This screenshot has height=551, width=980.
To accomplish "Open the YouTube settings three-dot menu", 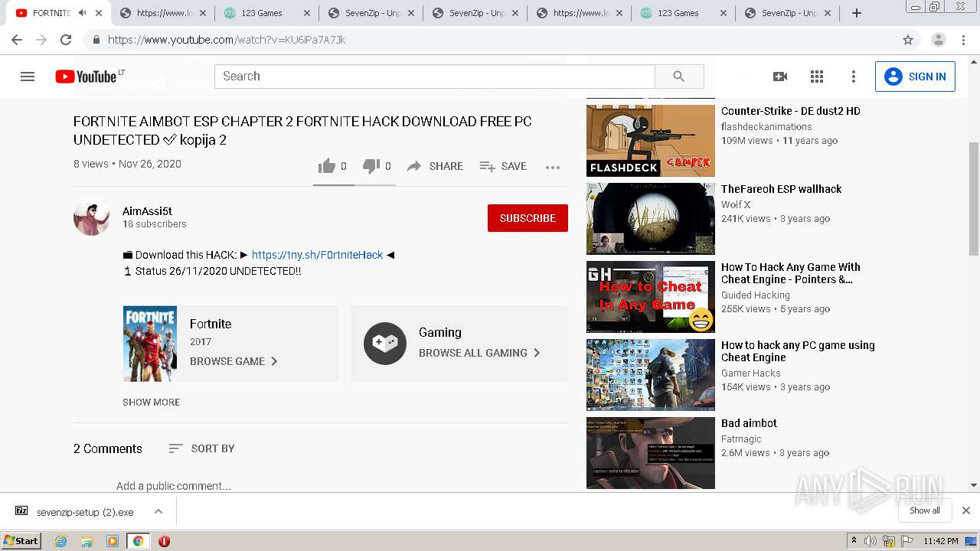I will coord(854,77).
